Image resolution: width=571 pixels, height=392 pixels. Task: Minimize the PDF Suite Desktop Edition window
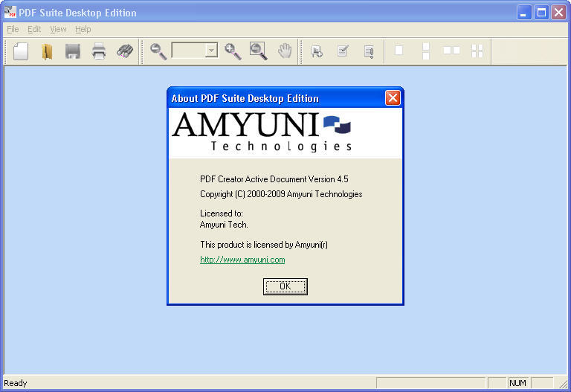524,13
